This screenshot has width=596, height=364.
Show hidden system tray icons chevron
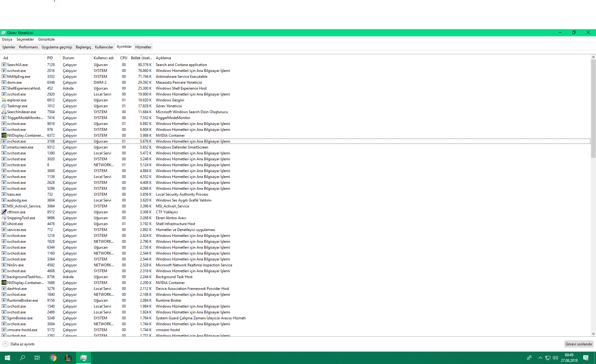click(540, 358)
